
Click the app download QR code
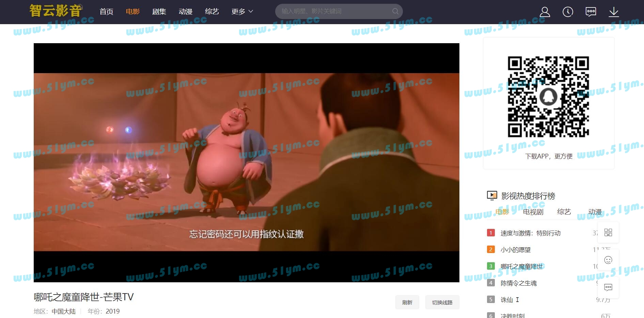[548, 97]
